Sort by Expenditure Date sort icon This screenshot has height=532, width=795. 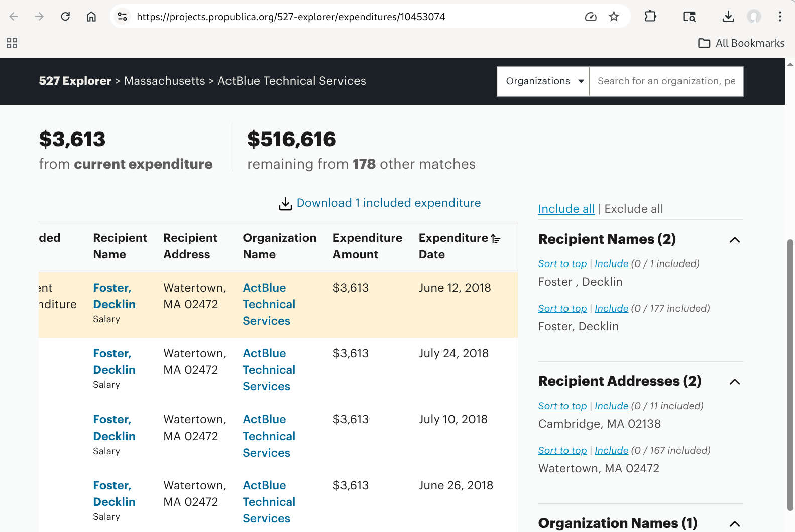click(x=496, y=239)
